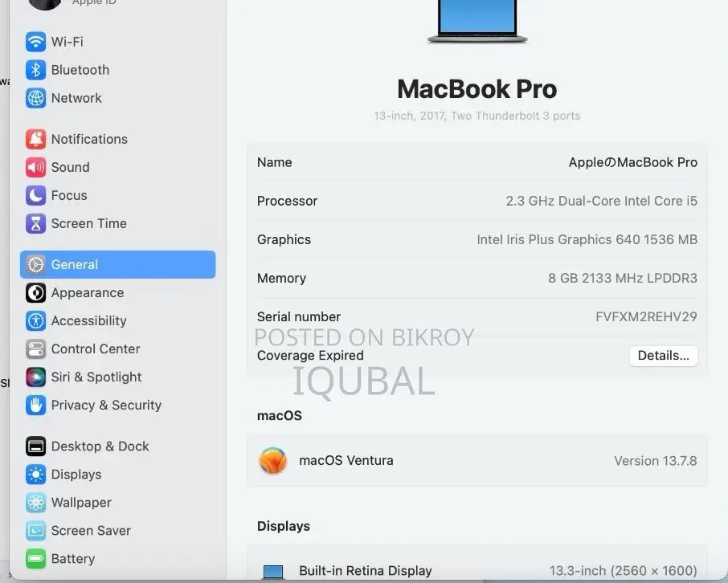This screenshot has width=728, height=583.
Task: Open Screen Time hourglass icon
Action: (35, 224)
